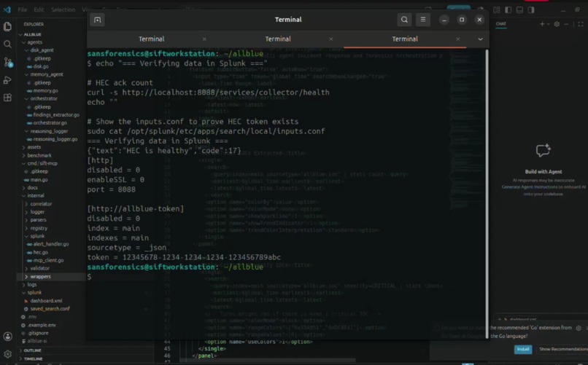Expand the TIMELINE section

[x=33, y=358]
